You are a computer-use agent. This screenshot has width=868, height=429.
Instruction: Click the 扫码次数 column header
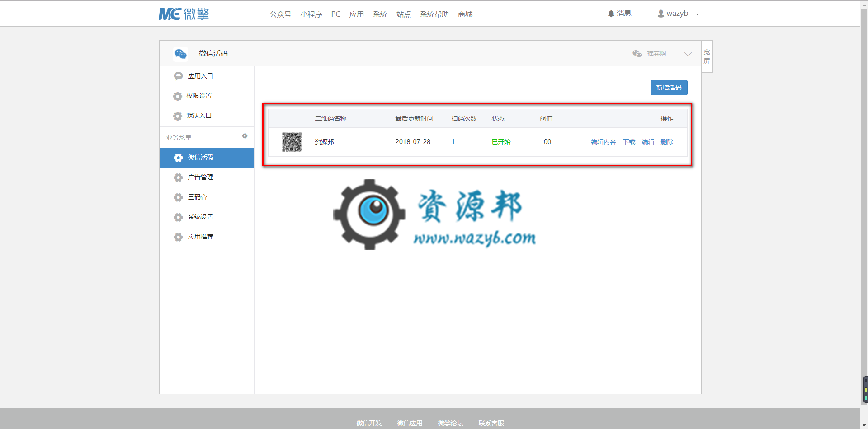[464, 118]
